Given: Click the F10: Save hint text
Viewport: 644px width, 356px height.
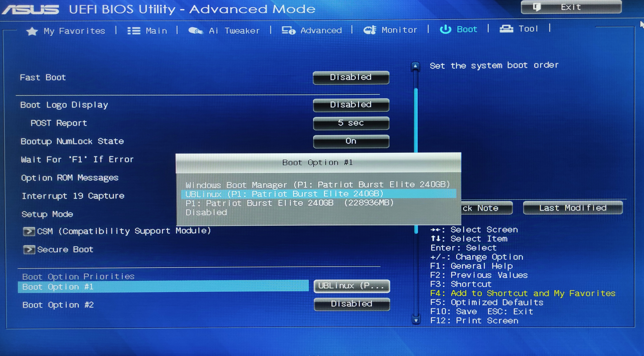Looking at the screenshot, I should point(454,312).
